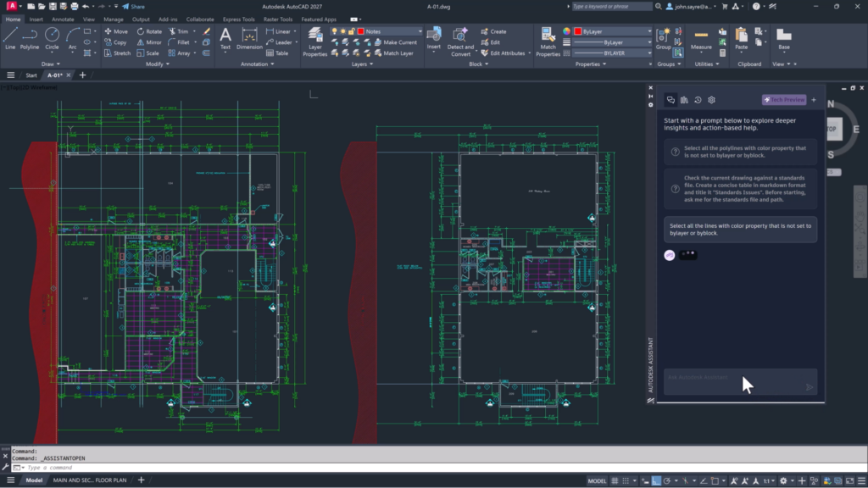Toggle Clean Screen in status bar
This screenshot has width=868, height=488.
tap(849, 481)
